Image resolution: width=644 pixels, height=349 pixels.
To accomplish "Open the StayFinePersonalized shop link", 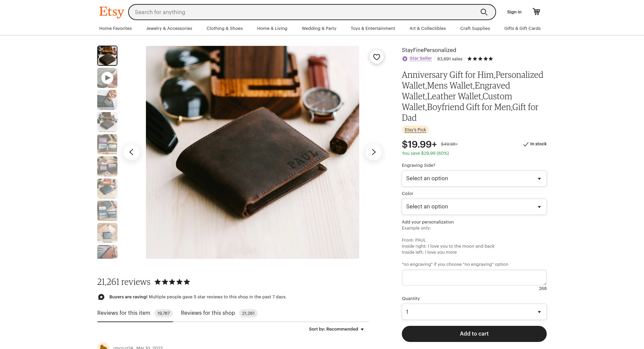I will point(429,50).
